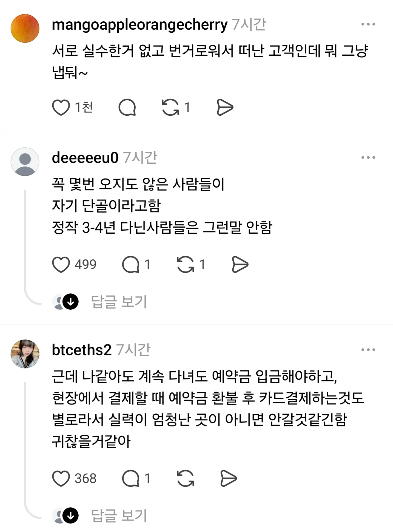Like mangoappleorangecherry's comment with heart icon
The height and width of the screenshot is (532, 393).
click(61, 107)
